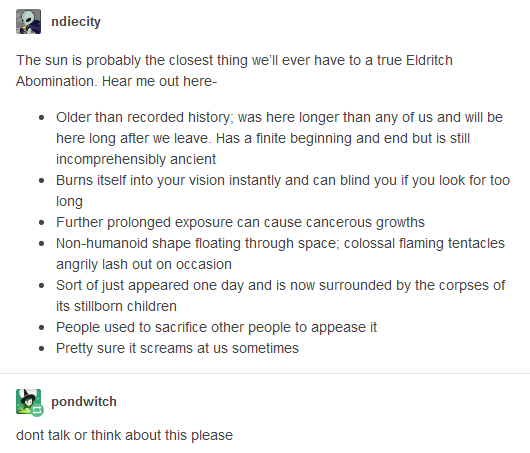The height and width of the screenshot is (453, 530).
Task: Click the 'Further prolonged exposure' bullet
Action: tap(240, 222)
